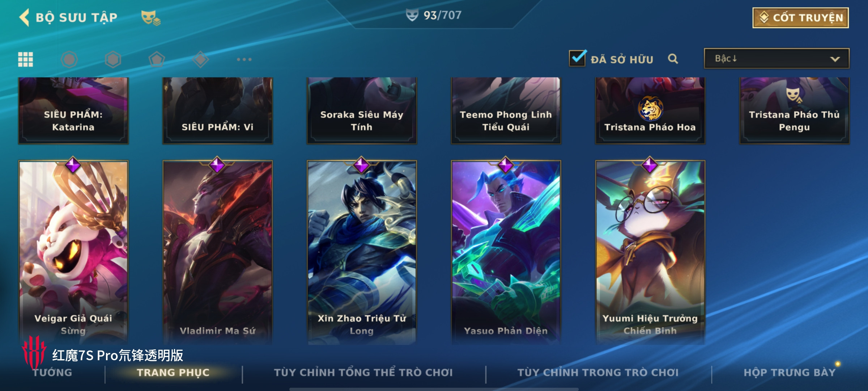Select the Tristana Pháo Hoa card

(x=650, y=111)
